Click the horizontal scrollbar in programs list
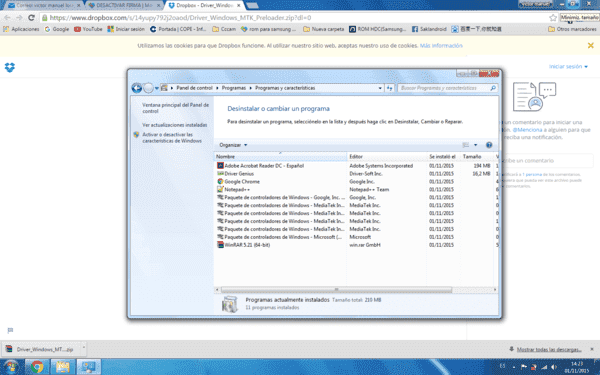 pos(336,290)
